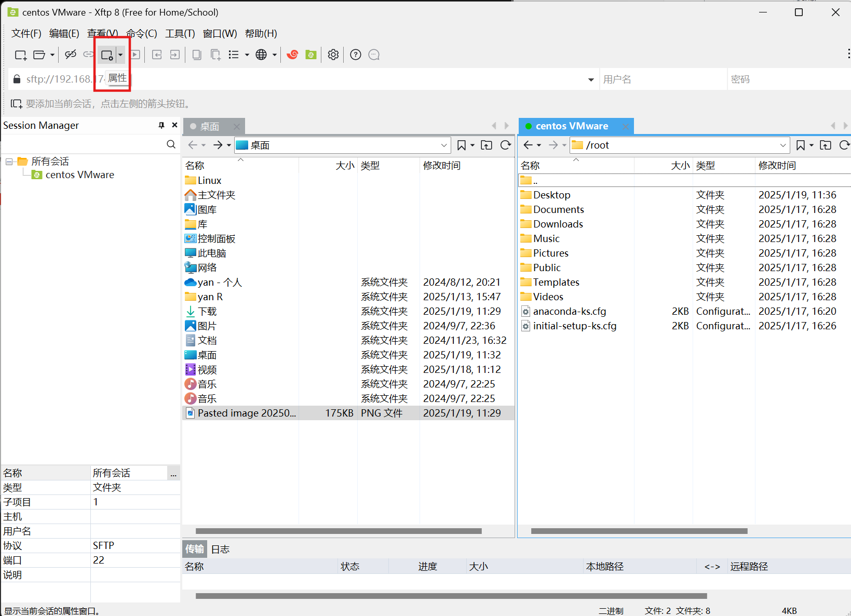Refresh the local 桌面 pane
The height and width of the screenshot is (616, 851).
(506, 145)
